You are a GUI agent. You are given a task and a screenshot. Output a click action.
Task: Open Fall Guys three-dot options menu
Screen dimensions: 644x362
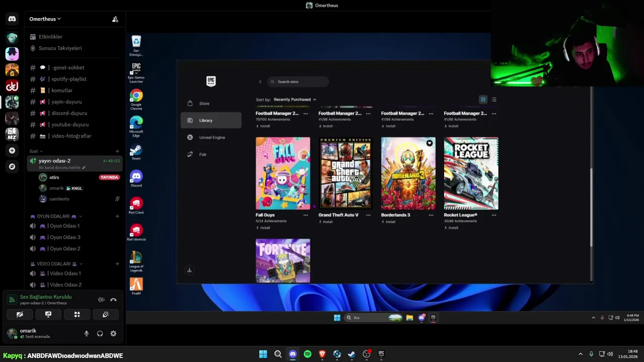point(305,215)
